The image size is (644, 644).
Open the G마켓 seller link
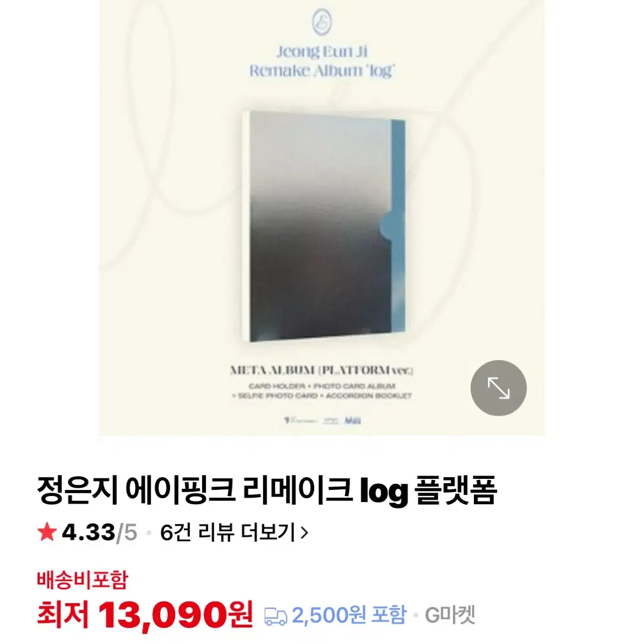coord(450,615)
